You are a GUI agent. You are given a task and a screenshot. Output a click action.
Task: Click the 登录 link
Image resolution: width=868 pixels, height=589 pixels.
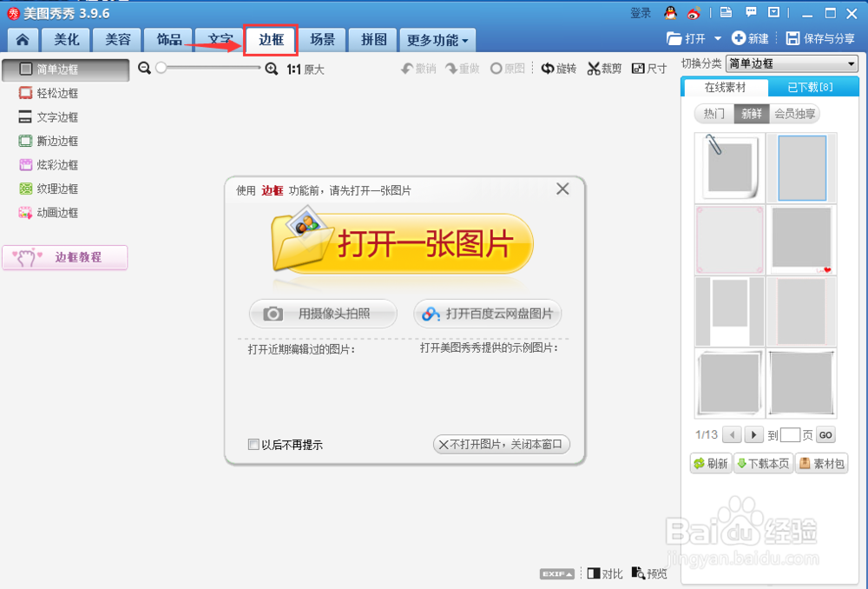point(641,13)
